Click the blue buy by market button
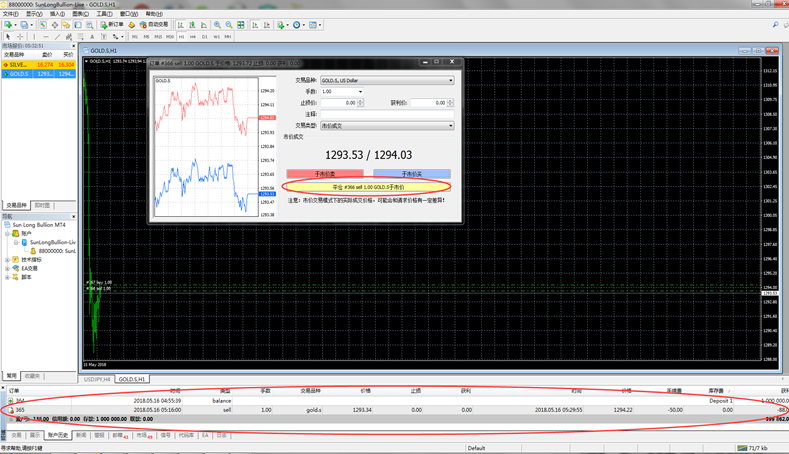The image size is (789, 454). click(411, 174)
